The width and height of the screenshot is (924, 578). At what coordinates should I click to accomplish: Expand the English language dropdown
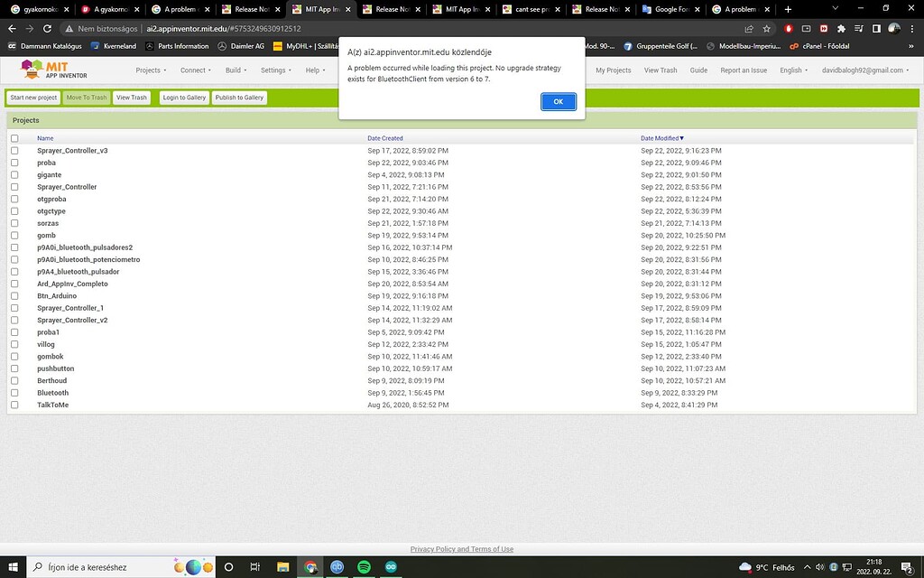[x=793, y=70]
